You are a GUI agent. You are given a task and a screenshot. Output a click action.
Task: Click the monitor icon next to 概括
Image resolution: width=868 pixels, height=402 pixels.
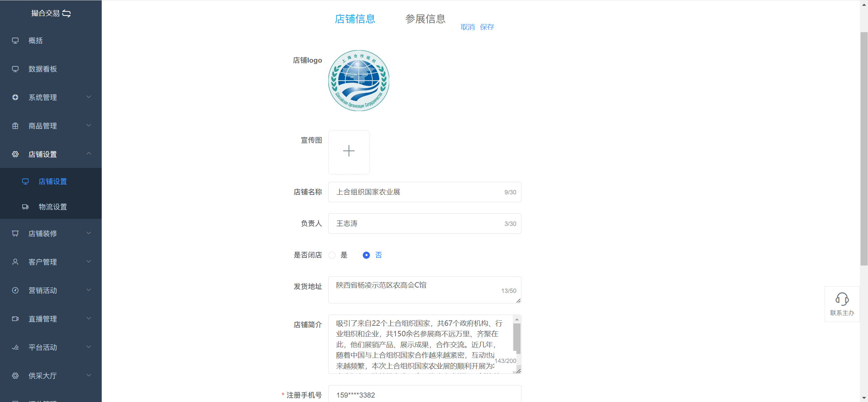15,41
